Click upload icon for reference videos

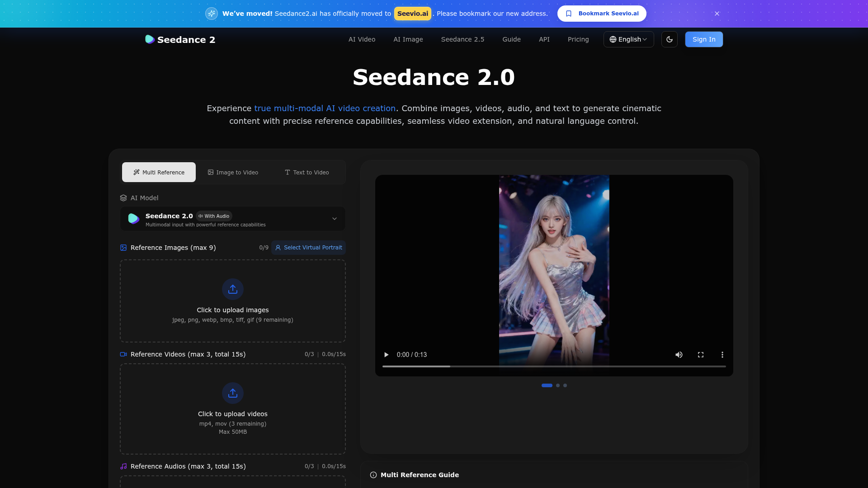[x=233, y=393]
